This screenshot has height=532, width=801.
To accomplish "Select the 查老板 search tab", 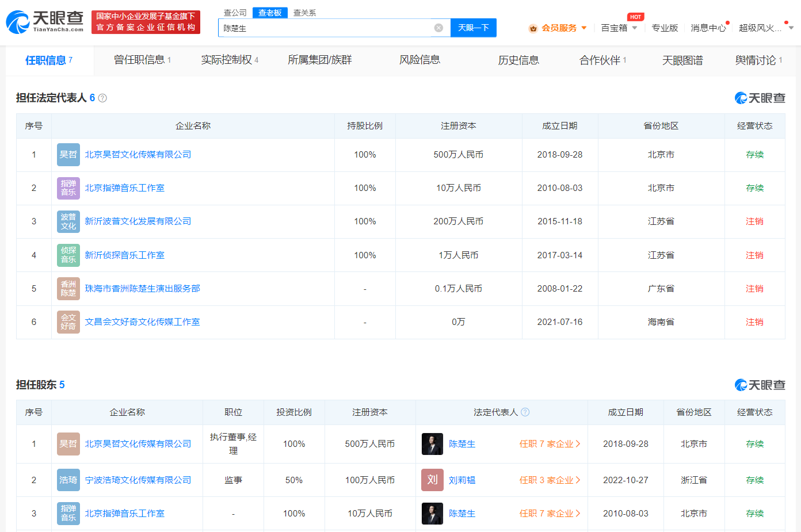I will click(x=270, y=13).
